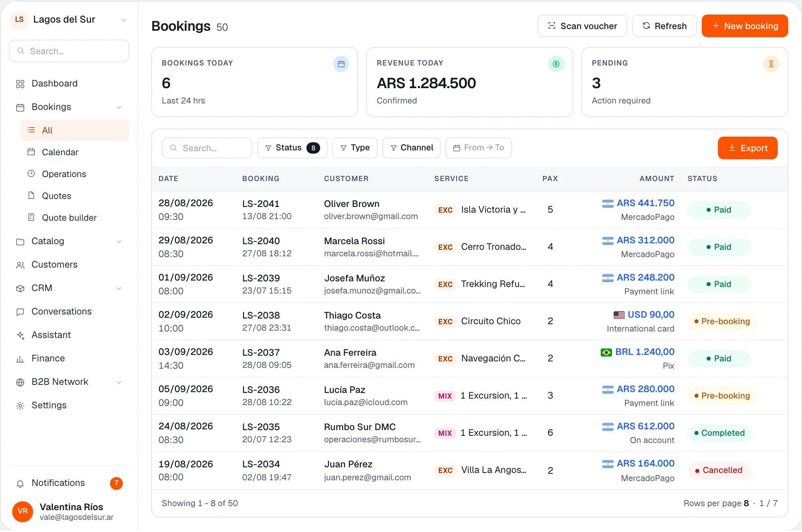Click the Bookings calendar icon in sidebar

click(20, 107)
